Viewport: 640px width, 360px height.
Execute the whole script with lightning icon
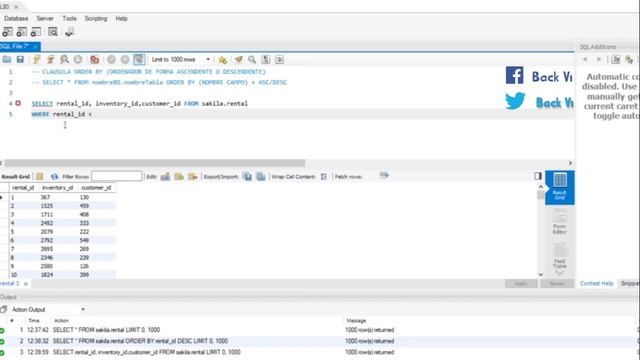click(37, 60)
